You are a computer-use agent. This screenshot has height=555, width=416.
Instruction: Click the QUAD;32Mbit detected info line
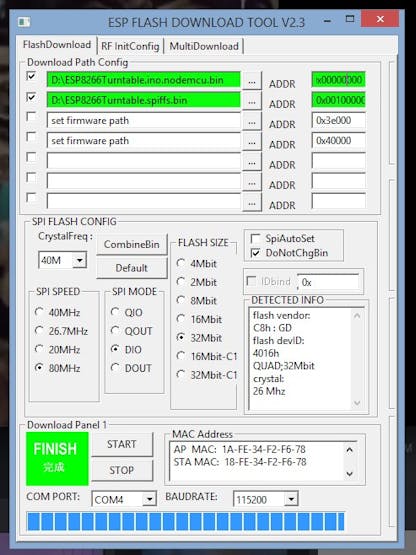click(284, 366)
